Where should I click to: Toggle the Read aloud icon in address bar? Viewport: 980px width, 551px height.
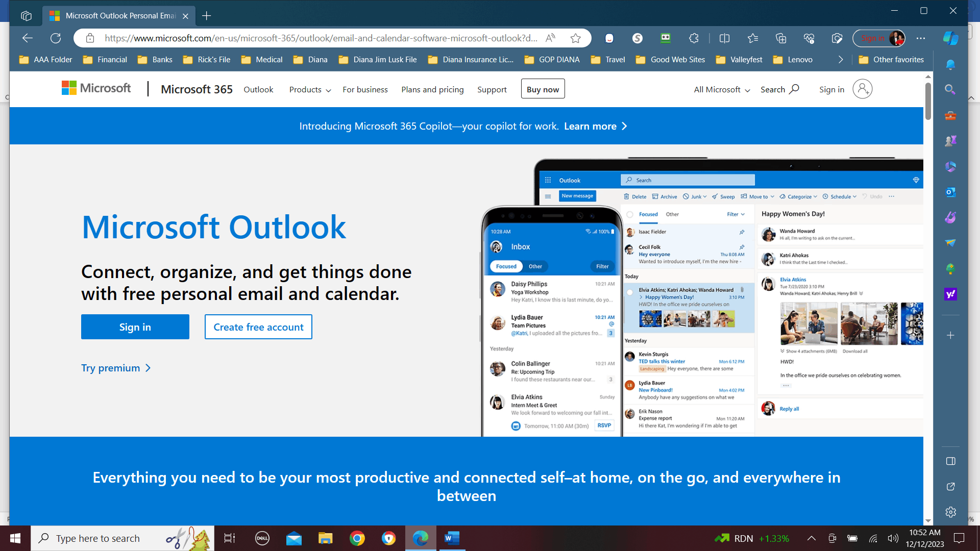(x=550, y=38)
